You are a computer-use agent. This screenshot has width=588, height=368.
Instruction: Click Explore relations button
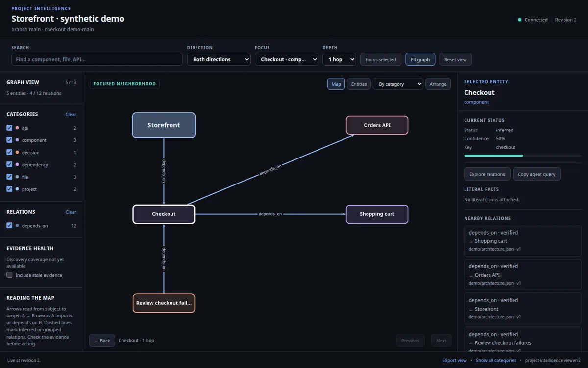487,174
